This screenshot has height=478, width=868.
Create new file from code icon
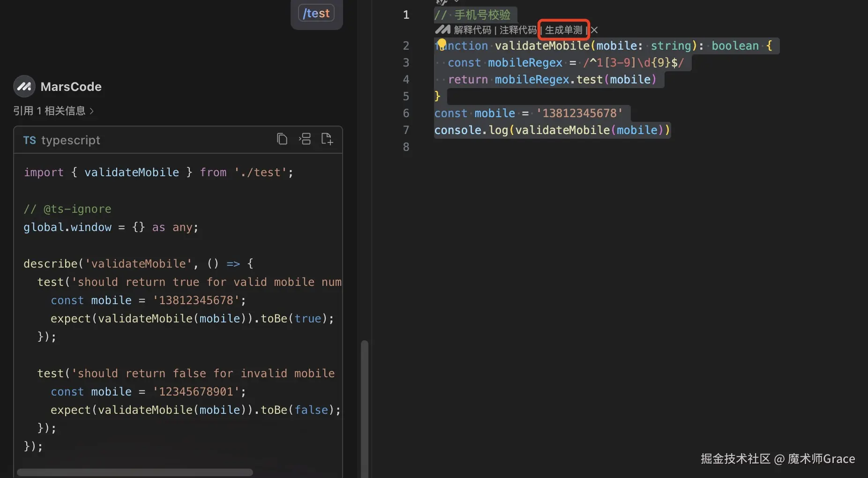point(327,139)
